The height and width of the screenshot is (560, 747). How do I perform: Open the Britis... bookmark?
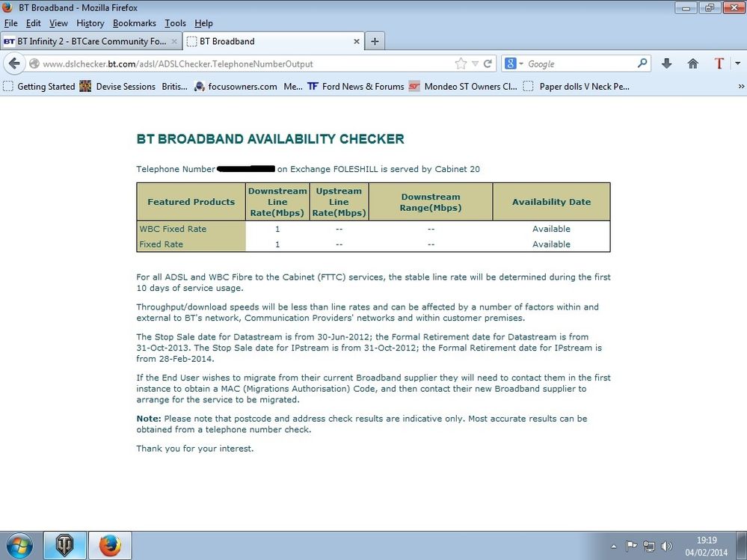pyautogui.click(x=174, y=86)
